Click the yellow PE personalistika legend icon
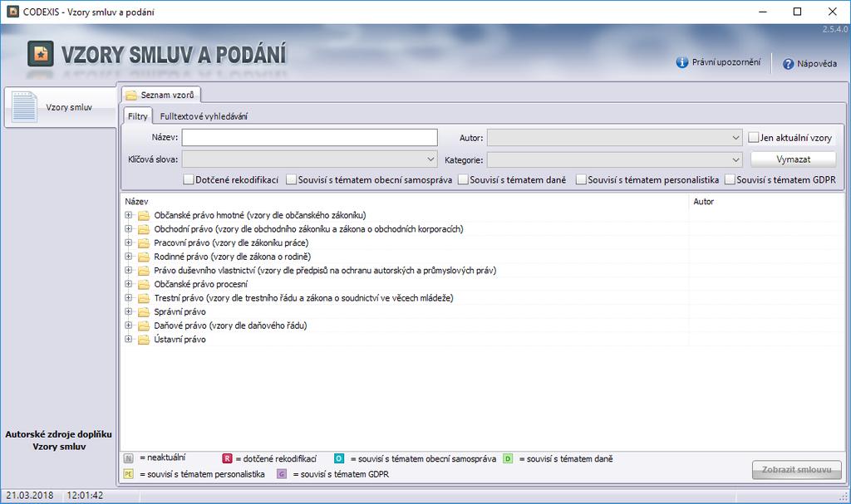This screenshot has height=504, width=851. pos(128,473)
